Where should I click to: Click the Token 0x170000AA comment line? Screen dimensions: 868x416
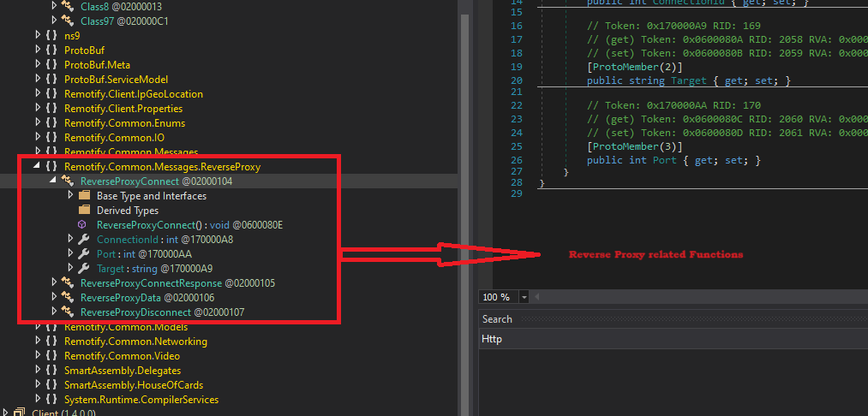(673, 105)
